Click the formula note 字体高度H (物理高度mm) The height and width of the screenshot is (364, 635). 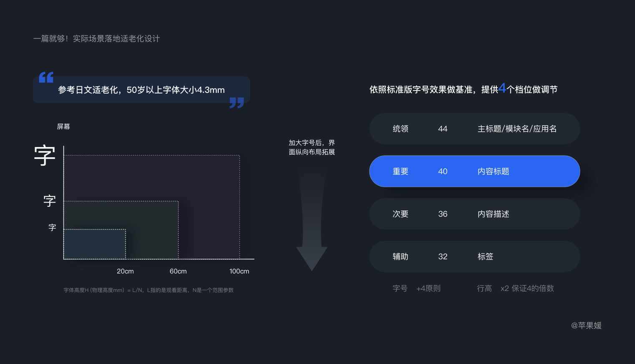pos(149,290)
